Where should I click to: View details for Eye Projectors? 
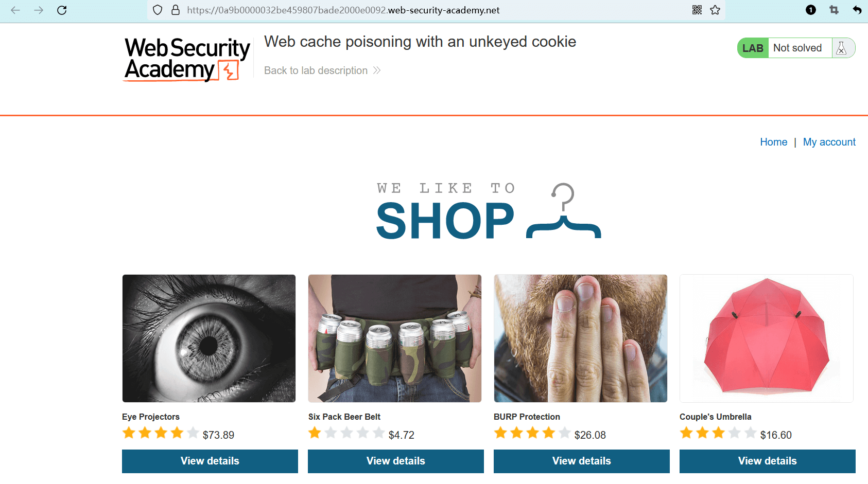click(x=210, y=461)
